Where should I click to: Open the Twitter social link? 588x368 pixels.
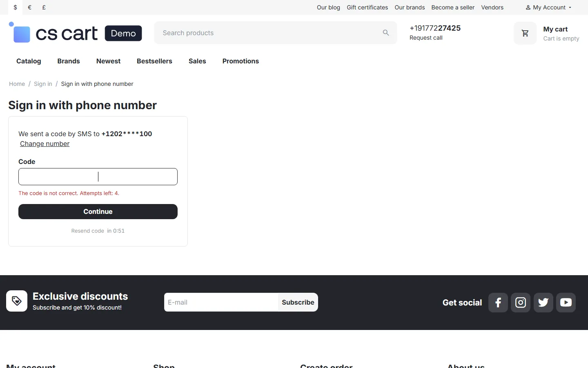(543, 303)
